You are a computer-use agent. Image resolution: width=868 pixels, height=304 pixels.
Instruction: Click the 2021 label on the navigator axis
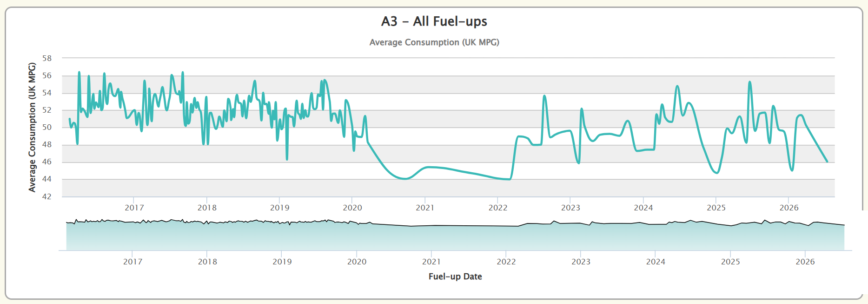[431, 262]
